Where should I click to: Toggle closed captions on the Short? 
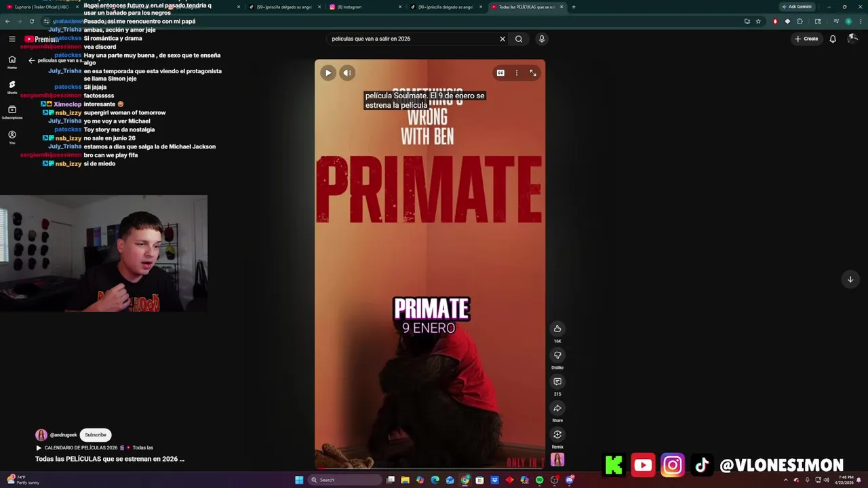pyautogui.click(x=500, y=73)
